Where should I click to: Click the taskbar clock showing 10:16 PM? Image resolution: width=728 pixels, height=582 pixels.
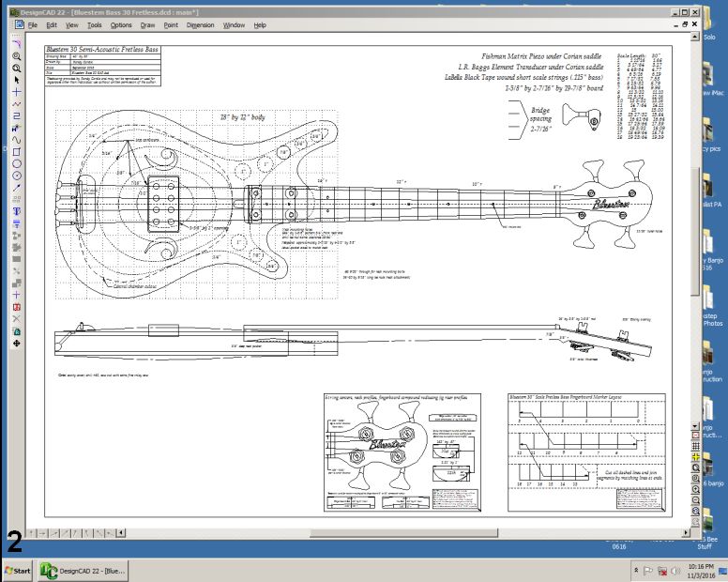(700, 571)
